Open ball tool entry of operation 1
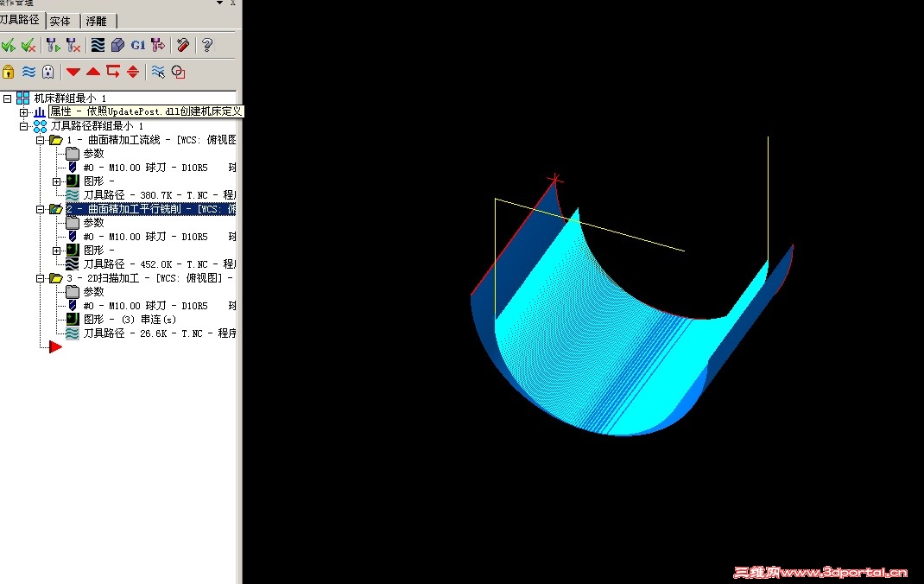Screen dimensions: 924x584 click(159, 168)
